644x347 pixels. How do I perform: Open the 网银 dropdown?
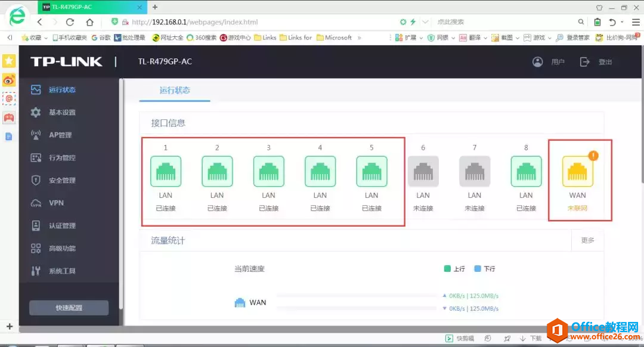tap(441, 38)
